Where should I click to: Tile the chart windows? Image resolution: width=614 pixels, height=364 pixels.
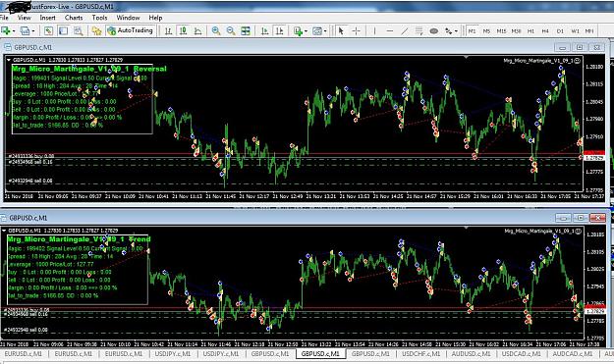(246, 30)
